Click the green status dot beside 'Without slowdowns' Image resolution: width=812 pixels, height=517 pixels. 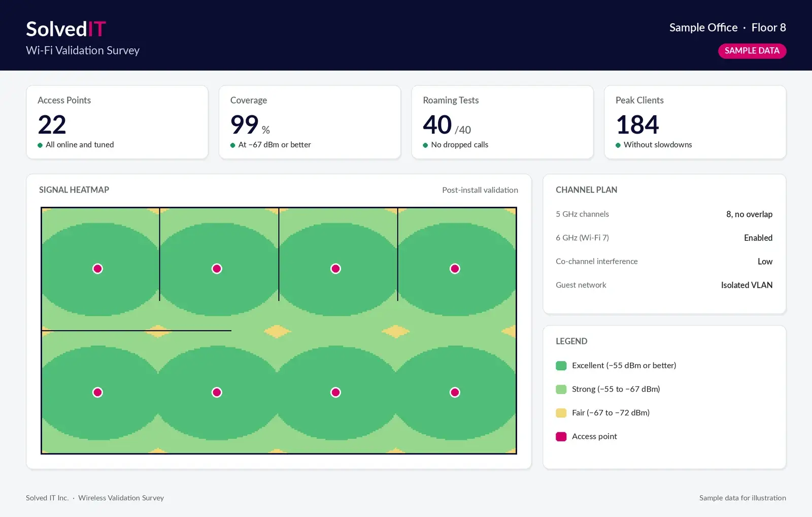[x=618, y=145]
